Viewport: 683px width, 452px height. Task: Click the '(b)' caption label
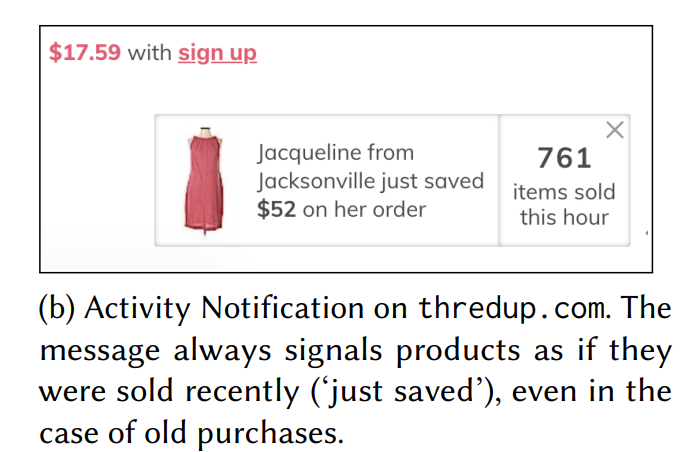(57, 308)
